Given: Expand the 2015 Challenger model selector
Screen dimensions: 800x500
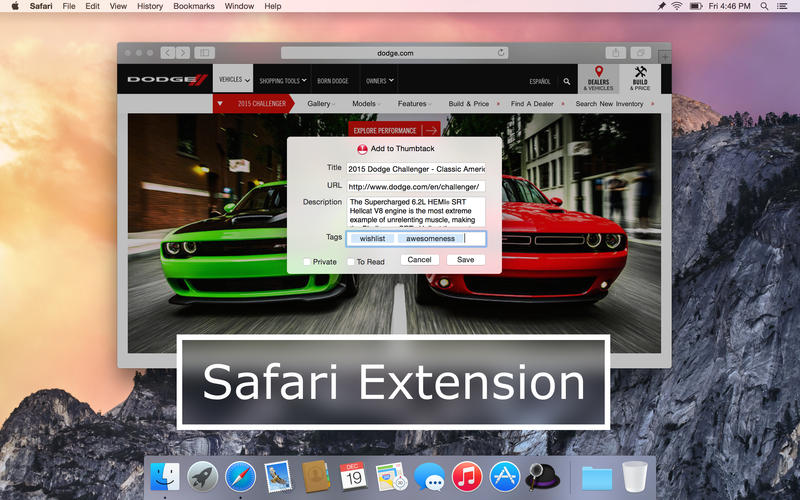Looking at the screenshot, I should point(253,104).
